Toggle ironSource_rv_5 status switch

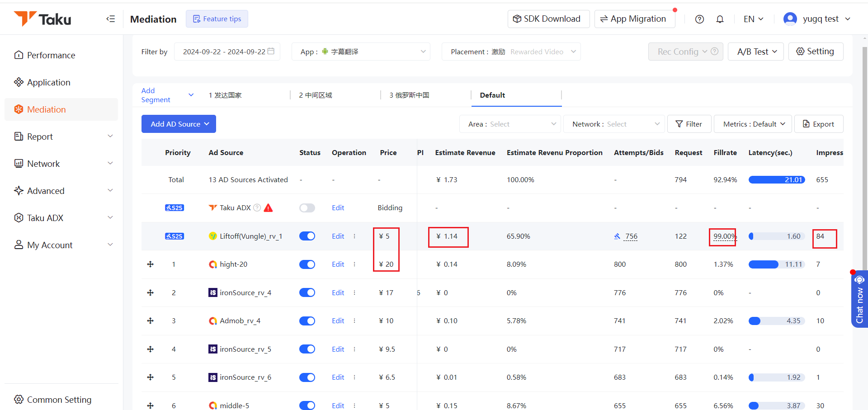click(x=307, y=349)
